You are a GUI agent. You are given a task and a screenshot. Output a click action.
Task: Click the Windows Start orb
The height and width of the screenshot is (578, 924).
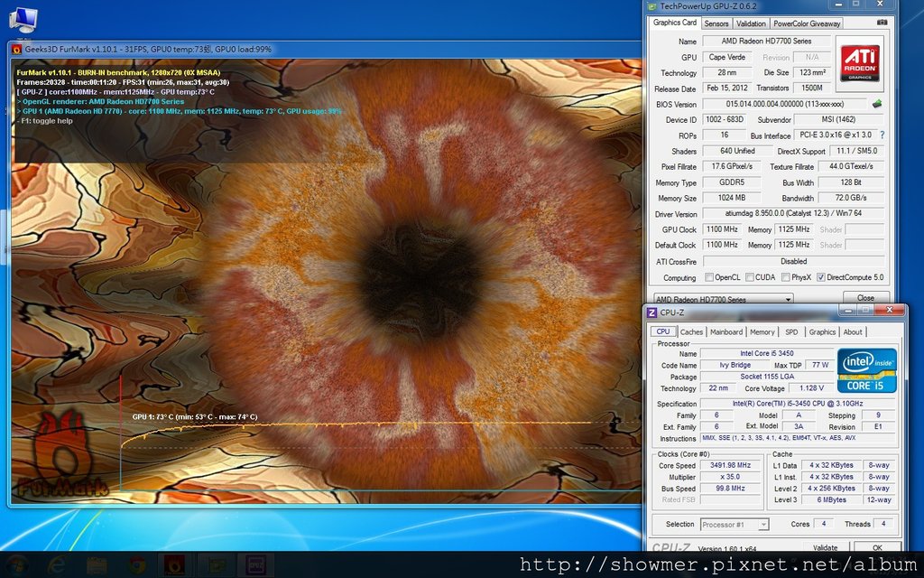pyautogui.click(x=16, y=565)
